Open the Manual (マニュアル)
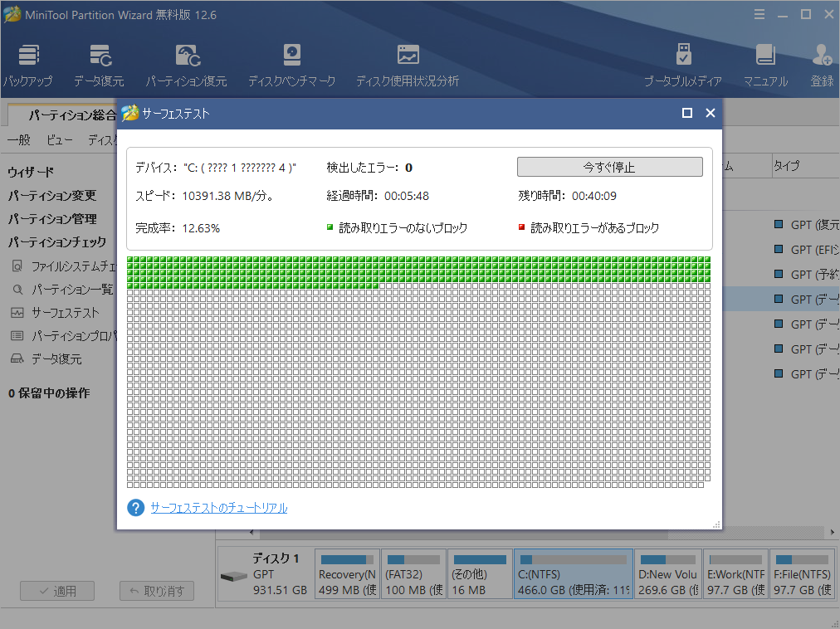The height and width of the screenshot is (629, 840). tap(765, 66)
